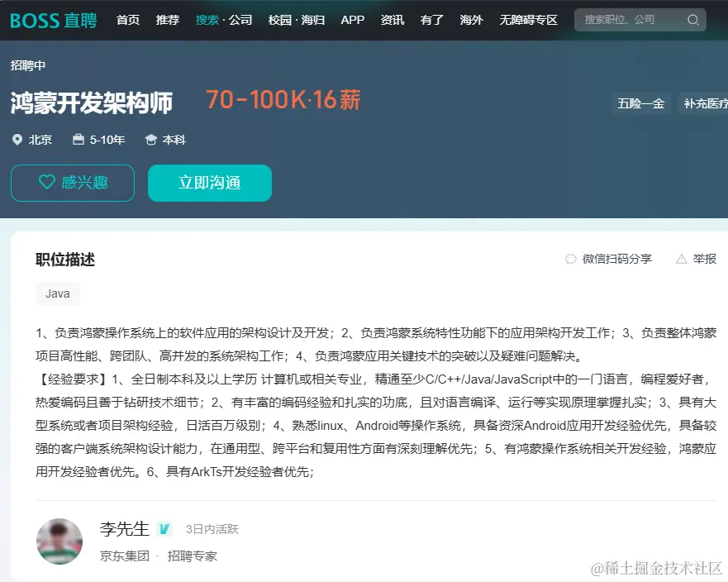Image resolution: width=728 pixels, height=582 pixels.
Task: Focus the 搜索职位、公司 search field
Action: point(640,20)
